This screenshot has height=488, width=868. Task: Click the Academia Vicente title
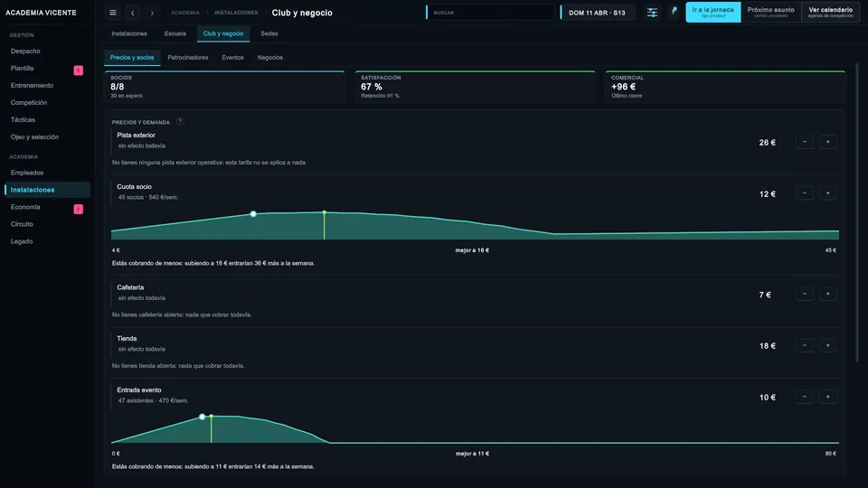[x=41, y=13]
